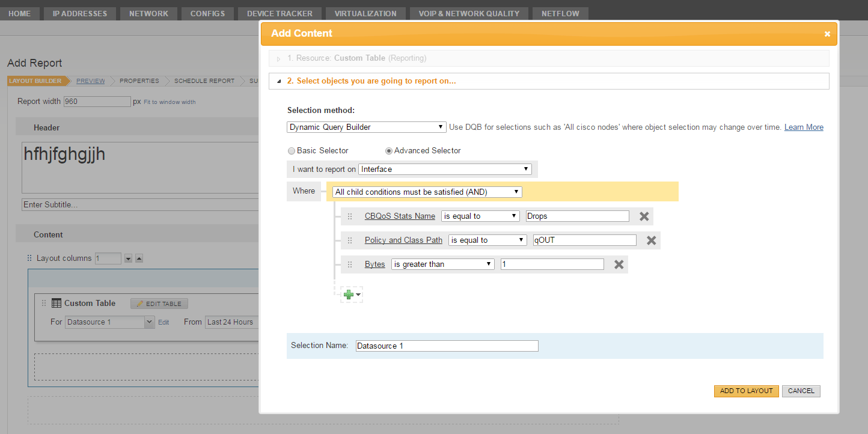Click the green plus add-condition icon
This screenshot has height=434, width=868.
[349, 295]
